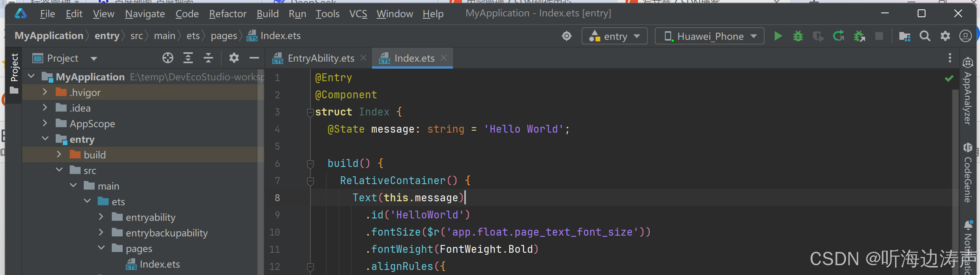Click the target locate icon near entry dropdown
Viewport: 980px width, 275px height.
click(x=567, y=36)
